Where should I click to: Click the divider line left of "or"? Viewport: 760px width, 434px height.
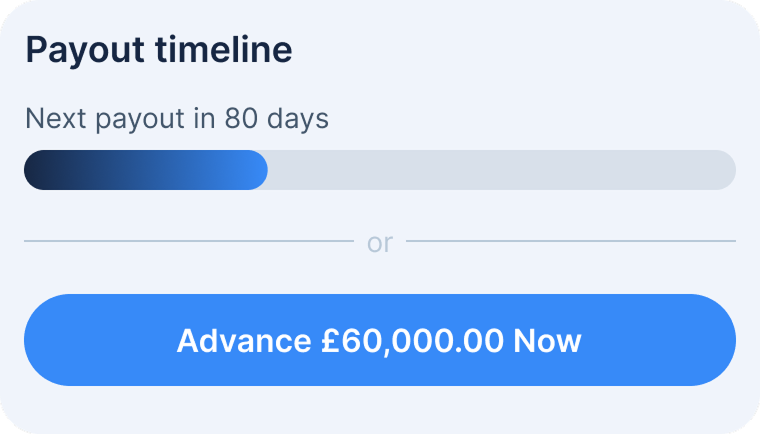(x=188, y=241)
